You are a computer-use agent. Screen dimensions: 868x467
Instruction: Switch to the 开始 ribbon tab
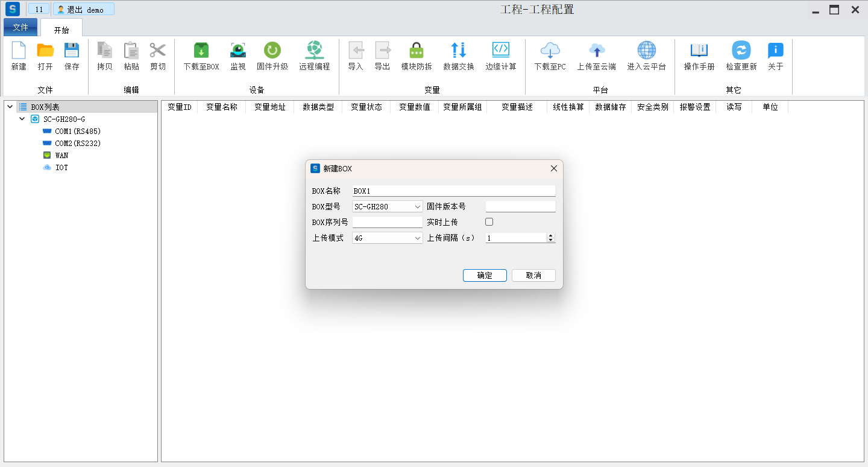click(x=61, y=30)
